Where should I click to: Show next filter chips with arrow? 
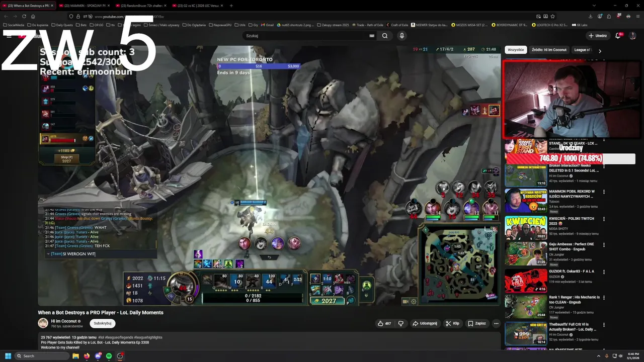[600, 51]
